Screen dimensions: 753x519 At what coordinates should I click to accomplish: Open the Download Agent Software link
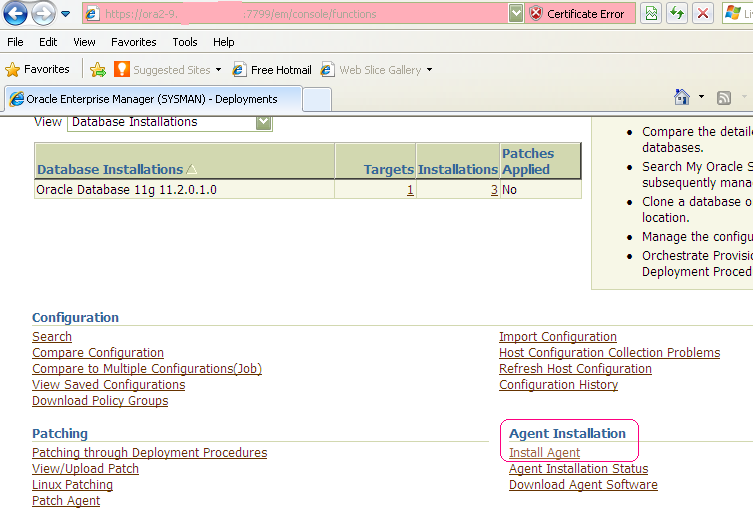click(583, 485)
